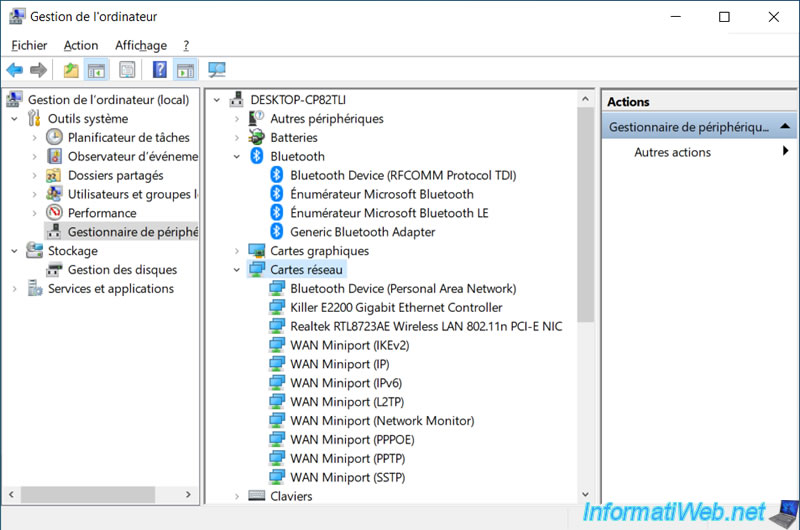
Task: Collapse the Cartes réseau category
Action: pyautogui.click(x=237, y=270)
